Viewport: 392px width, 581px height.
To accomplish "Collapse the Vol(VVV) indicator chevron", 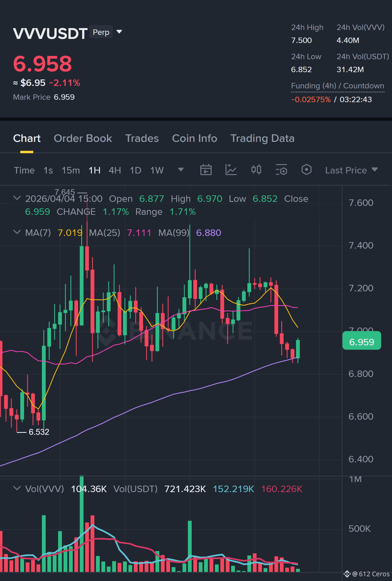I will (17, 488).
